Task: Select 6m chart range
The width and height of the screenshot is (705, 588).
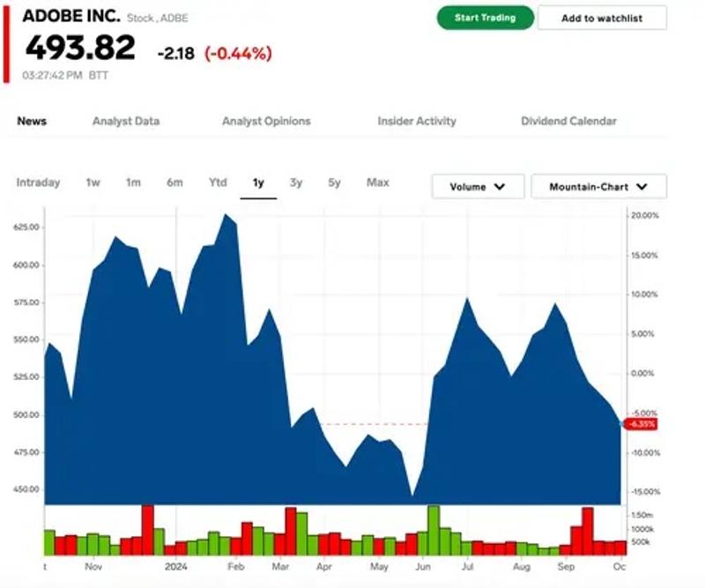Action: (x=174, y=182)
